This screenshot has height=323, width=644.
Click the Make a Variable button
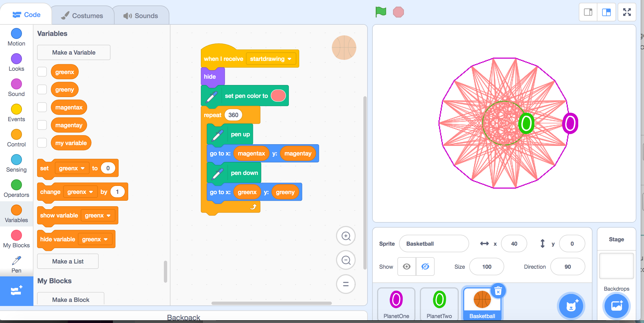click(73, 52)
